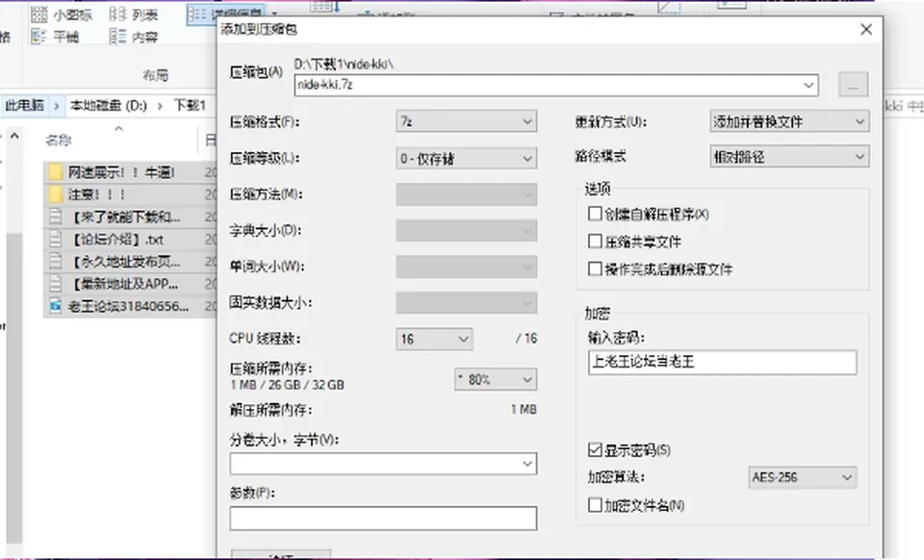The width and height of the screenshot is (924, 560).
Task: Click the folder icon beside 注意！！！
Action: coord(56,194)
